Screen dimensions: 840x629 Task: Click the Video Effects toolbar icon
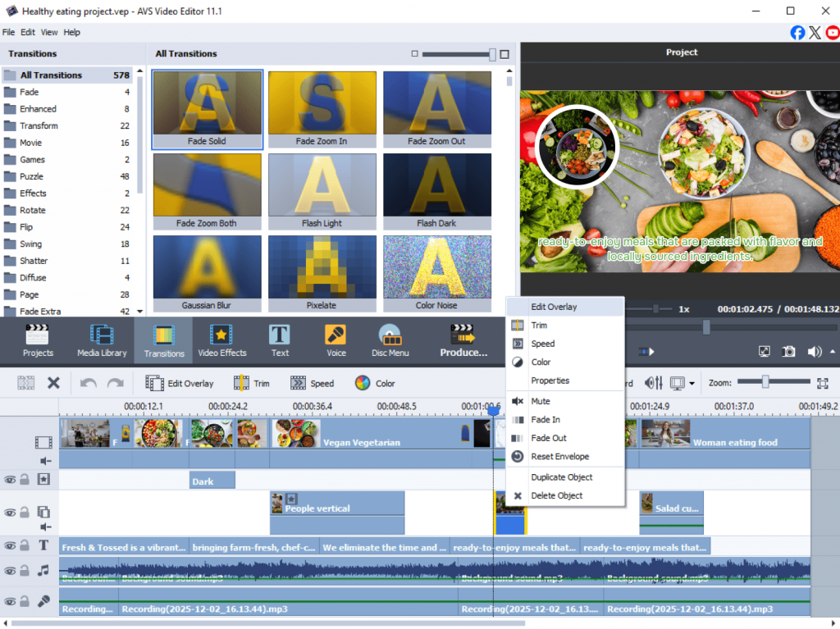(221, 340)
